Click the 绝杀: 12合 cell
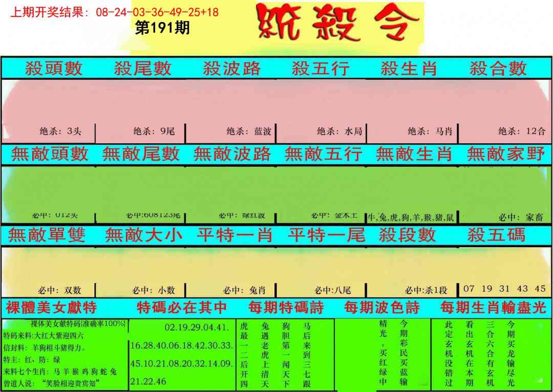553x392 pixels. [x=522, y=132]
